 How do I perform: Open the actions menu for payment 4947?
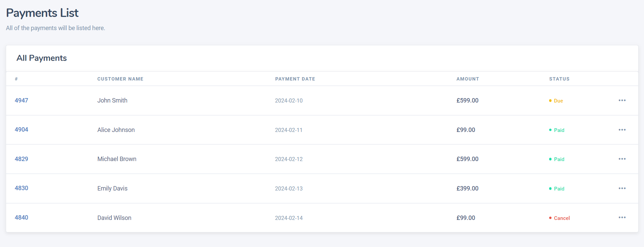click(622, 100)
